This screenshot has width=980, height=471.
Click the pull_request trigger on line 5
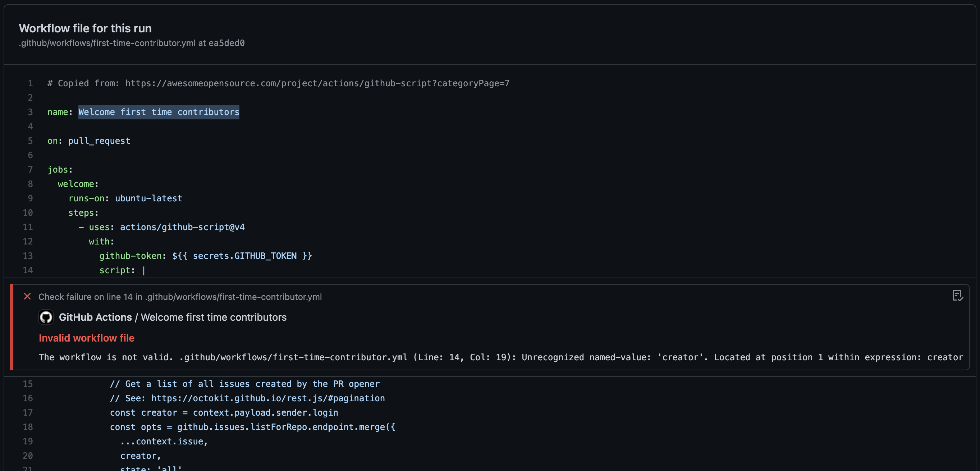click(99, 141)
